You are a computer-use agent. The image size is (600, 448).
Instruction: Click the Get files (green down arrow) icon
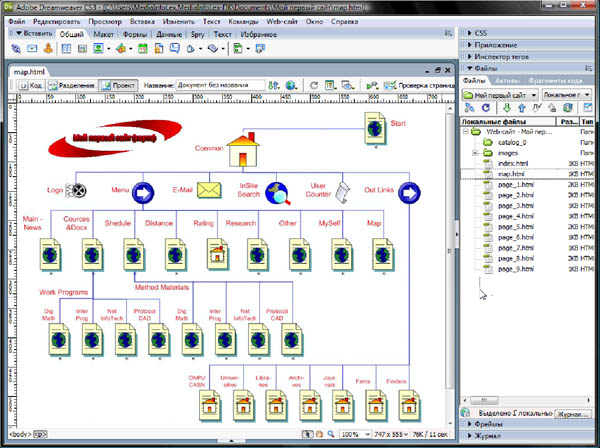pos(507,108)
